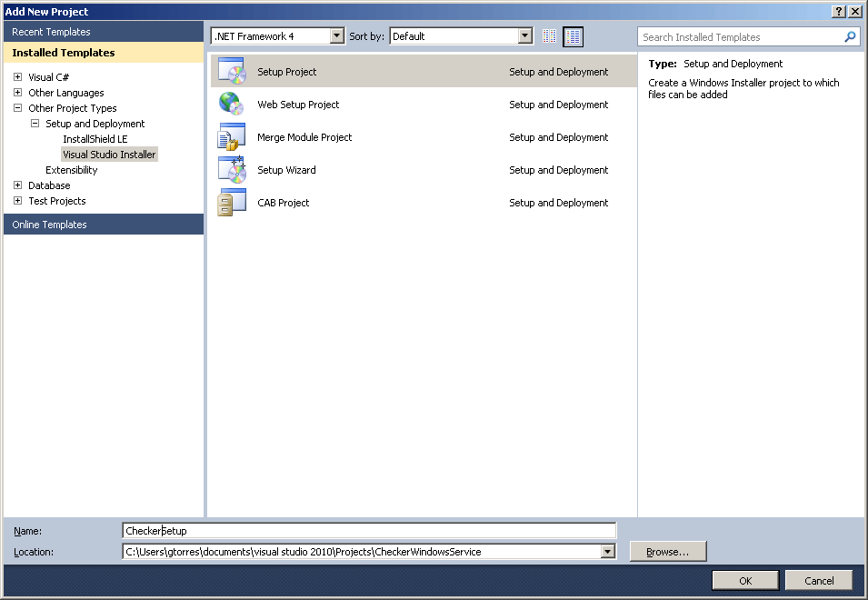Click the "Type:" label in details pane
Image resolution: width=868 pixels, height=600 pixels.
point(662,64)
